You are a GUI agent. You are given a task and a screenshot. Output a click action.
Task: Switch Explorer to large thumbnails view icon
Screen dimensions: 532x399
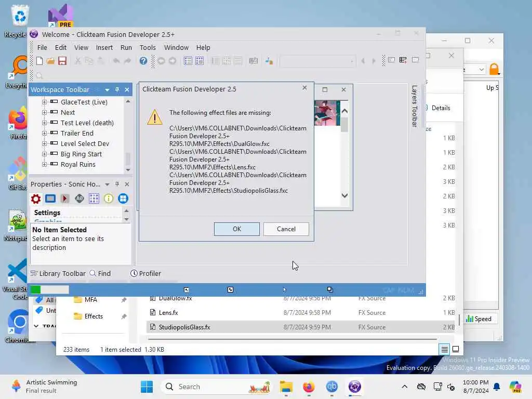click(x=456, y=349)
